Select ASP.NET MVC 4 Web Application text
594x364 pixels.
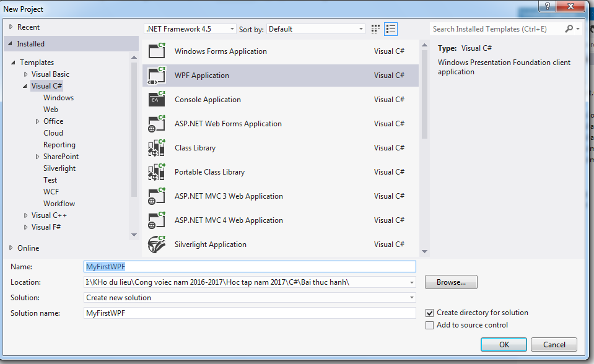229,220
